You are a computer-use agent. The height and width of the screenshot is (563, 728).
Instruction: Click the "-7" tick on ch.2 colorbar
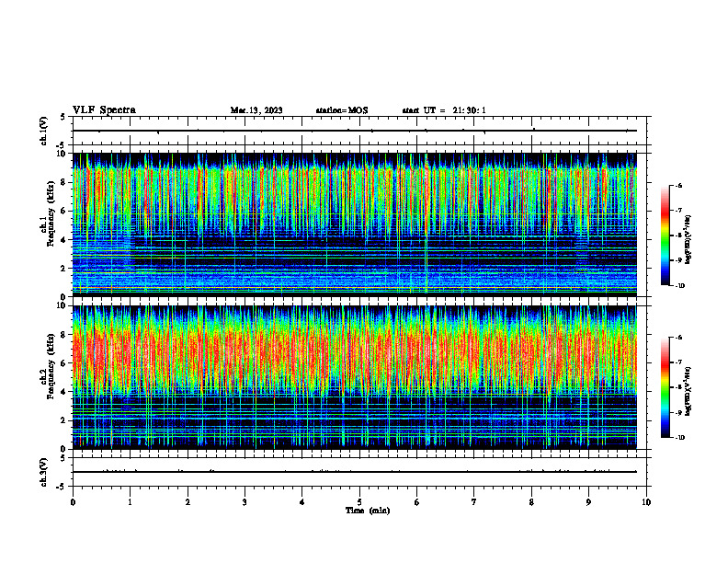[x=678, y=362]
